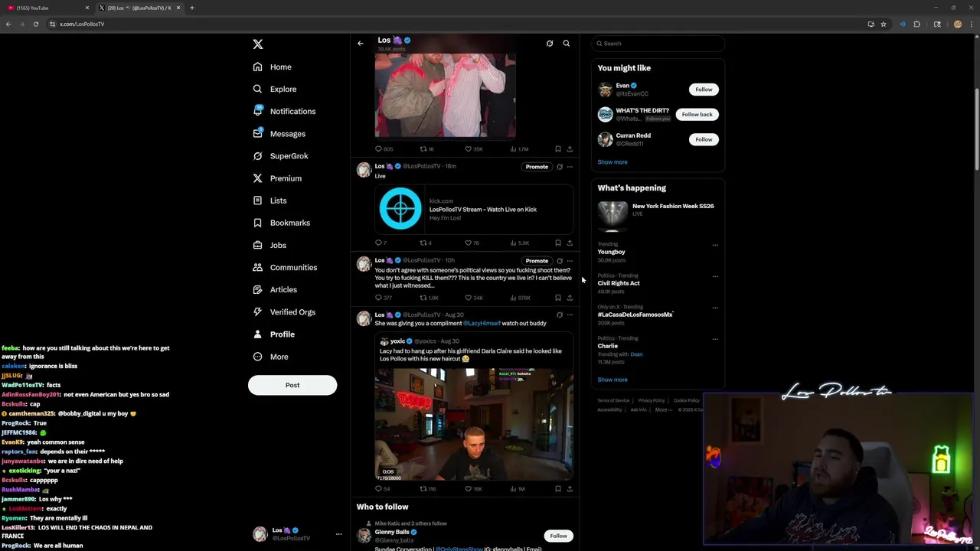Bookmark the yoxic haircut video post

558,489
